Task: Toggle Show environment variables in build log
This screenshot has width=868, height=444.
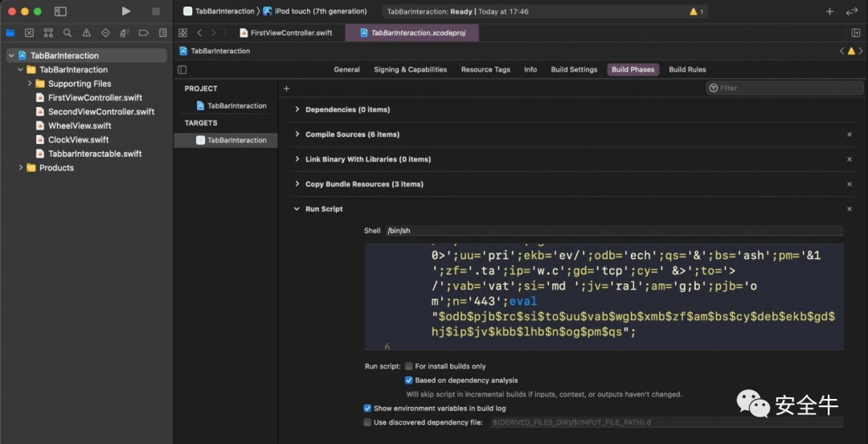Action: [367, 408]
